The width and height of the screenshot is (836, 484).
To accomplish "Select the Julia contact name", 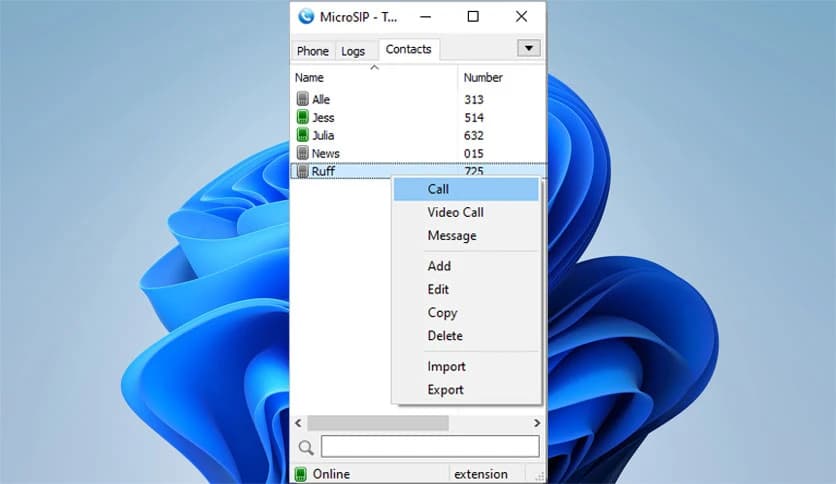I will (323, 135).
